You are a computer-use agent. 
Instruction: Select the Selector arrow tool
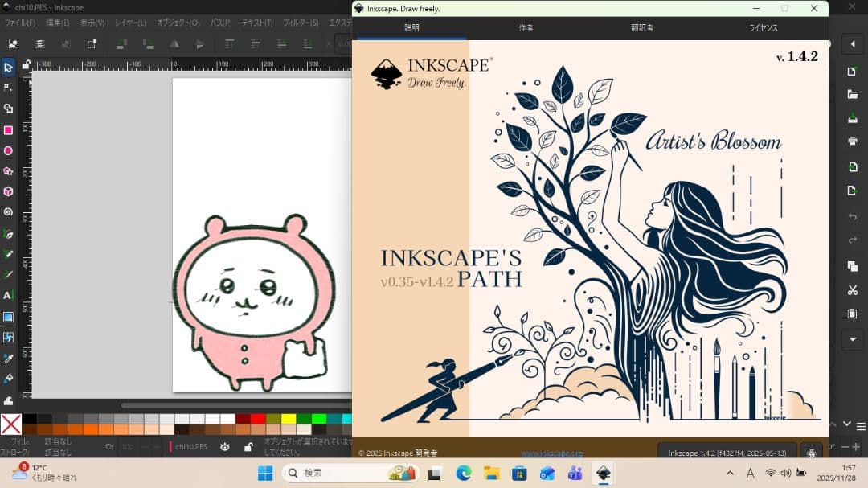point(8,68)
